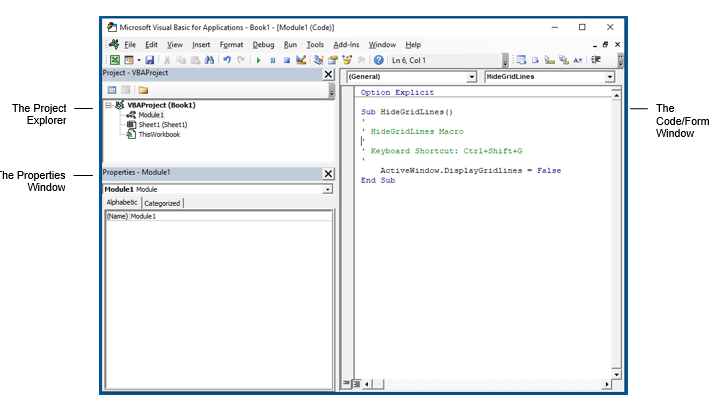Open the HideGridLines procedure dropdown
This screenshot has width=725, height=403.
pyautogui.click(x=609, y=77)
